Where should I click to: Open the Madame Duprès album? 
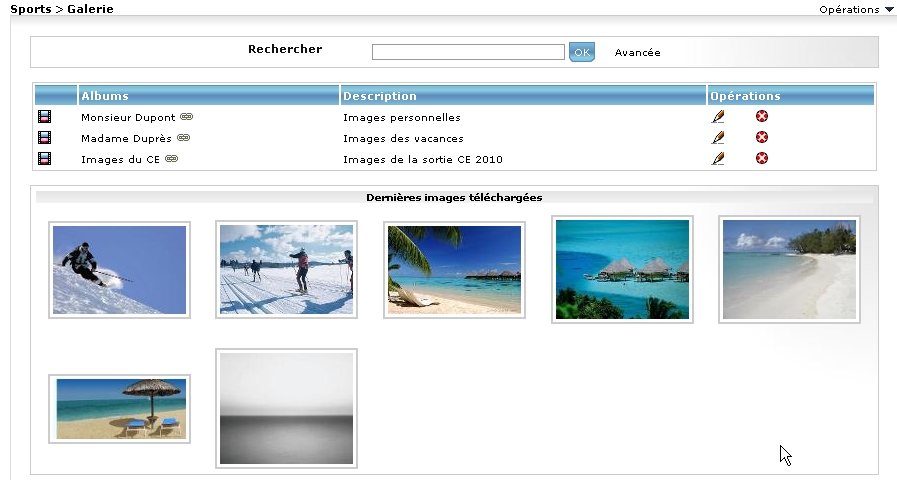point(126,138)
